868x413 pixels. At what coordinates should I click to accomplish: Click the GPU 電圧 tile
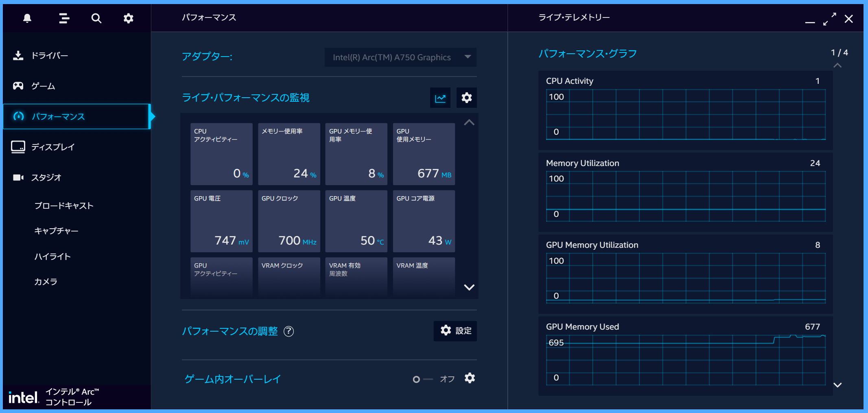click(x=221, y=221)
